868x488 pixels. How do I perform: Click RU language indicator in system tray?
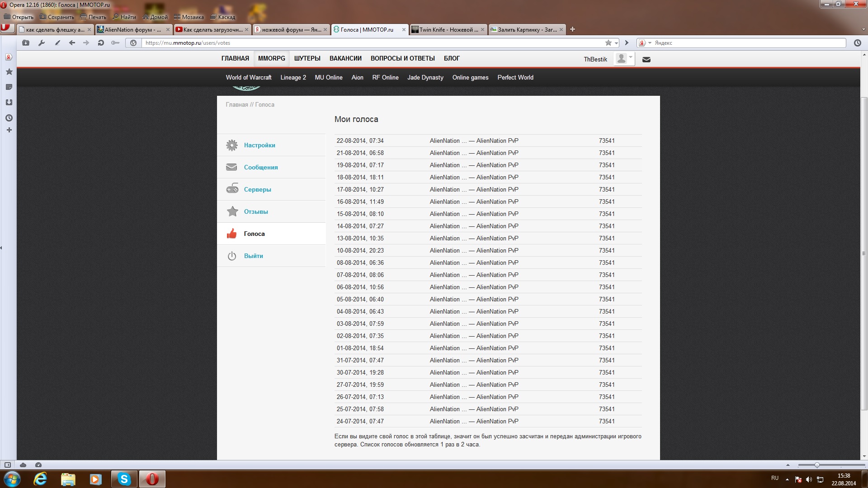[775, 478]
